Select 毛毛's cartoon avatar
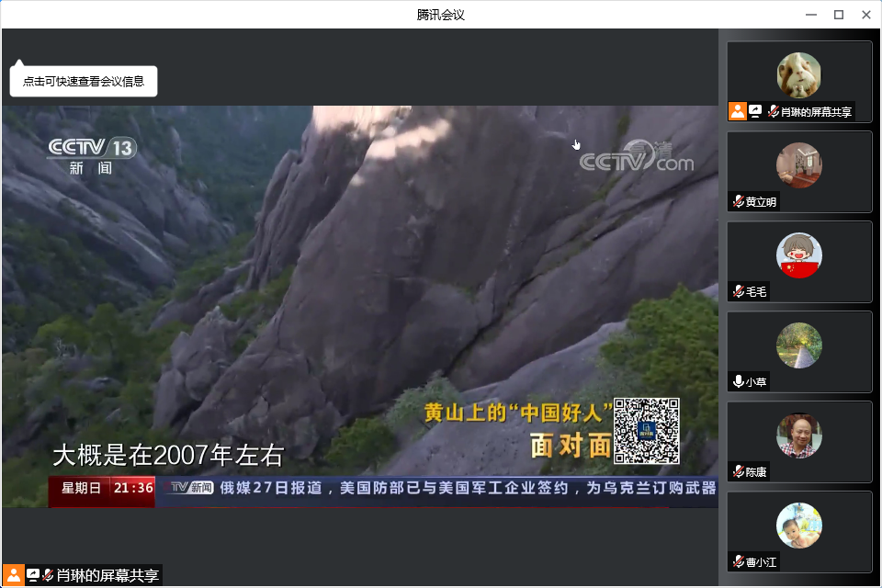The height and width of the screenshot is (588, 882). (798, 255)
